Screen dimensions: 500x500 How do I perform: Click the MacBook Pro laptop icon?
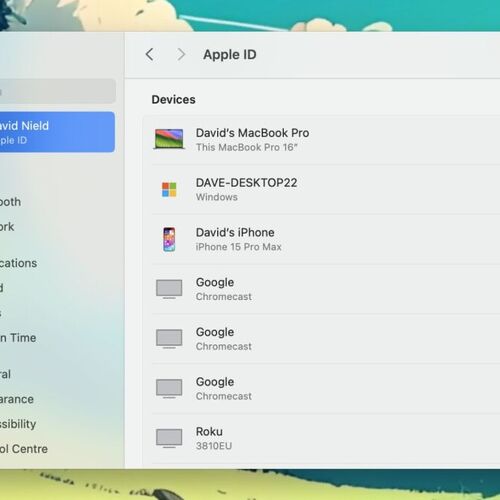(169, 139)
